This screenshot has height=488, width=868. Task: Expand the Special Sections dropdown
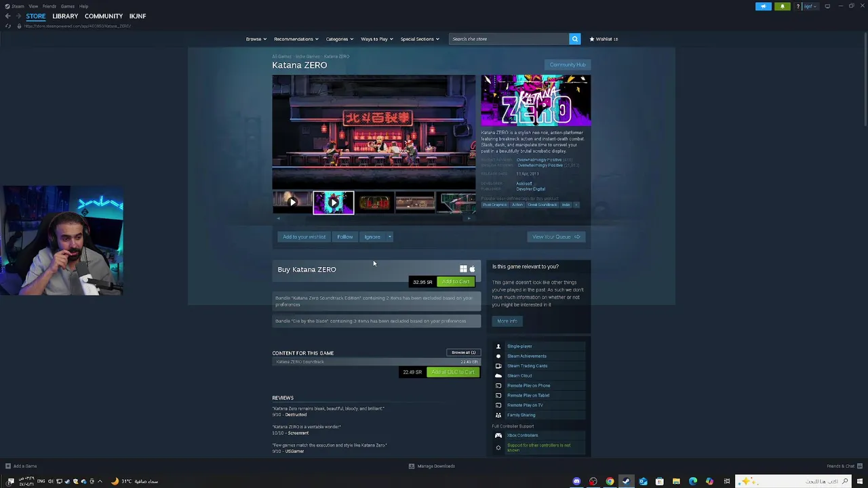[x=419, y=39]
